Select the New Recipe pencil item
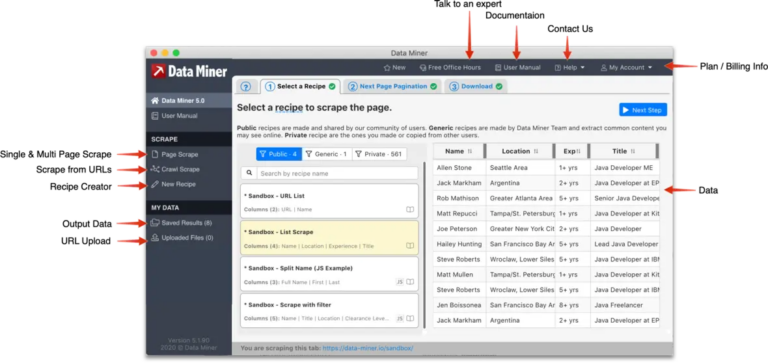Screen dimensions: 768x363 [173, 184]
